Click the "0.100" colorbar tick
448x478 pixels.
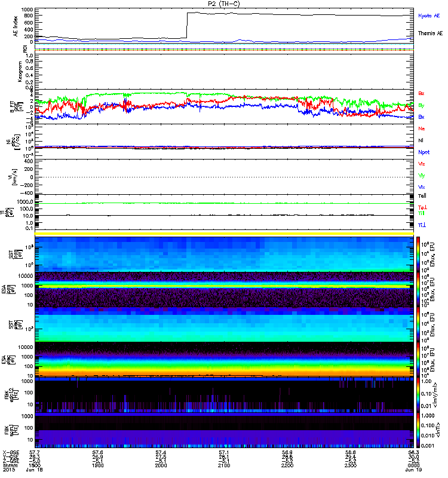pyautogui.click(x=426, y=425)
